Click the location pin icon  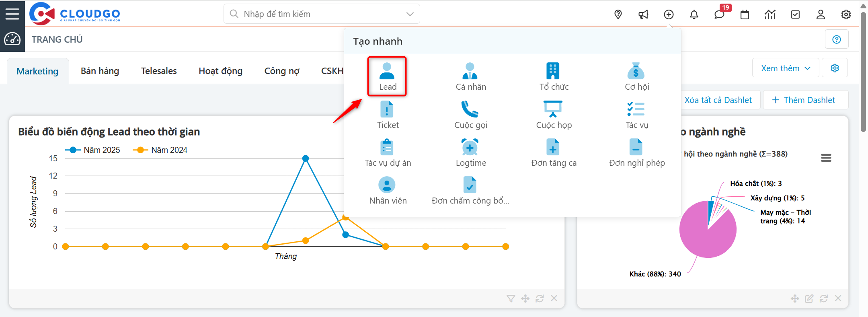(618, 14)
